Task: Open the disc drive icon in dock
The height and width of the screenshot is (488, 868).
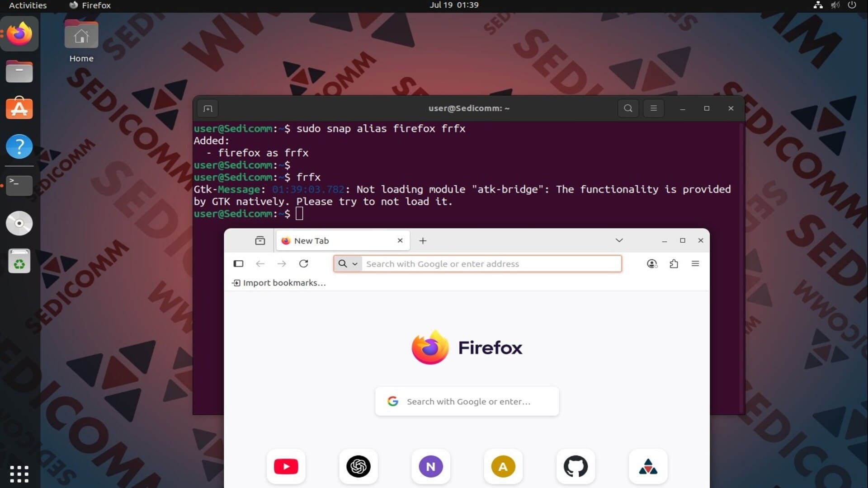Action: (x=19, y=223)
